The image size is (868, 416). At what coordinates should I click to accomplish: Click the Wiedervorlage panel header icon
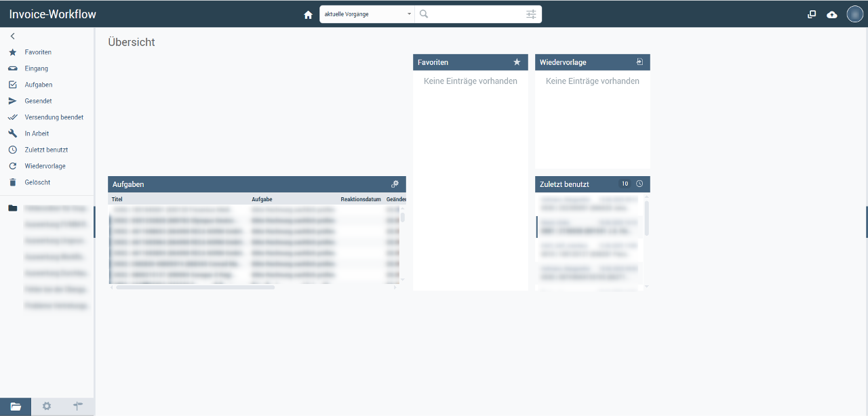tap(639, 62)
